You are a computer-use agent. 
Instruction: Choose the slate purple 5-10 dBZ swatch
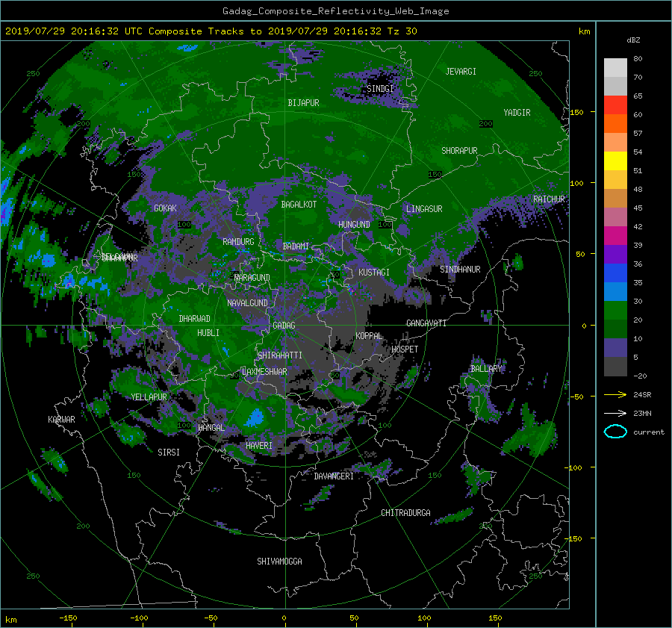(615, 348)
